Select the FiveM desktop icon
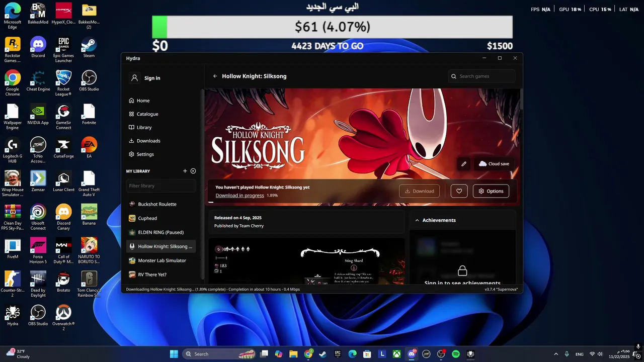 [x=13, y=248]
